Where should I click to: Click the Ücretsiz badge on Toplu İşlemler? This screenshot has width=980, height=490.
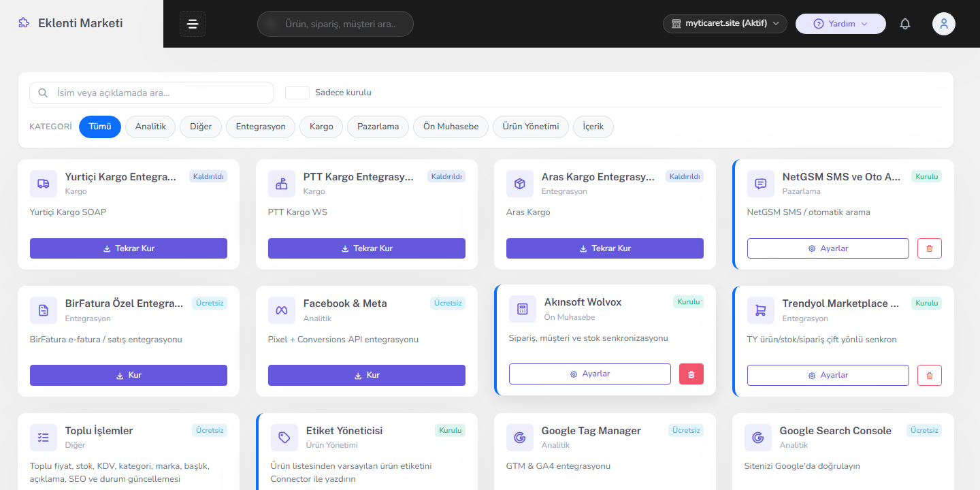tap(210, 430)
